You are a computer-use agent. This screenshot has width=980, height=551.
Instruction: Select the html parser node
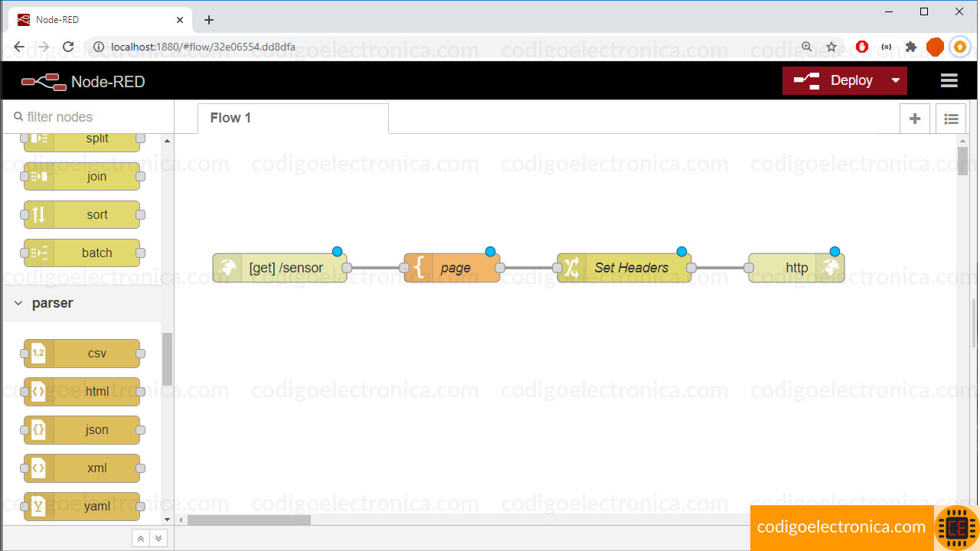(82, 392)
